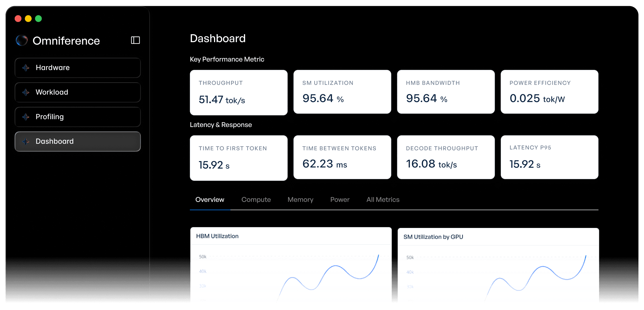644x310 pixels.
Task: Click the HBM Utilization chart title
Action: pos(217,236)
